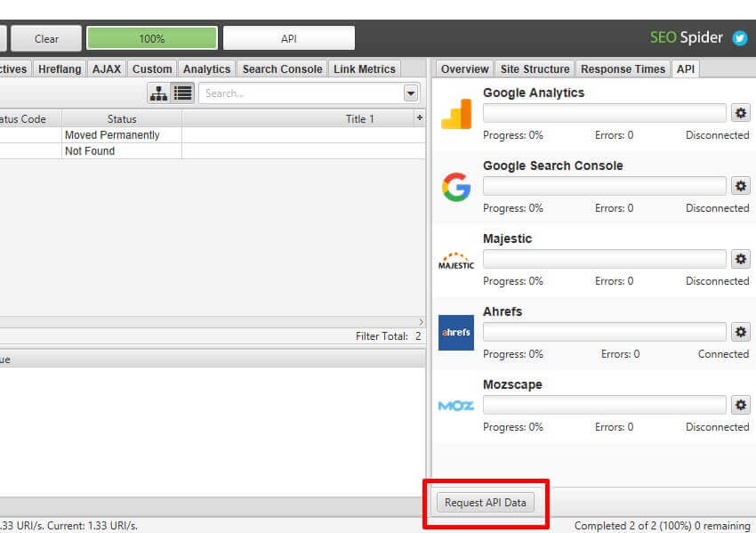The image size is (756, 533).
Task: Switch to the Overview tab
Action: 464,69
